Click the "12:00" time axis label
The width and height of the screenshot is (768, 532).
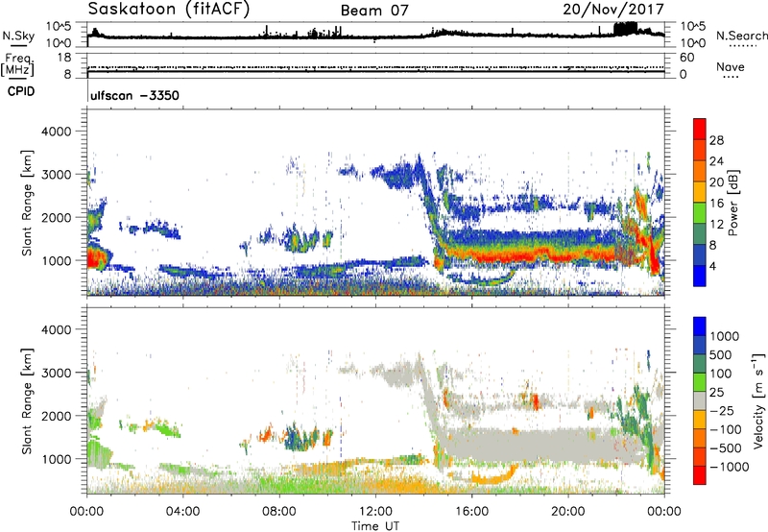click(x=375, y=512)
